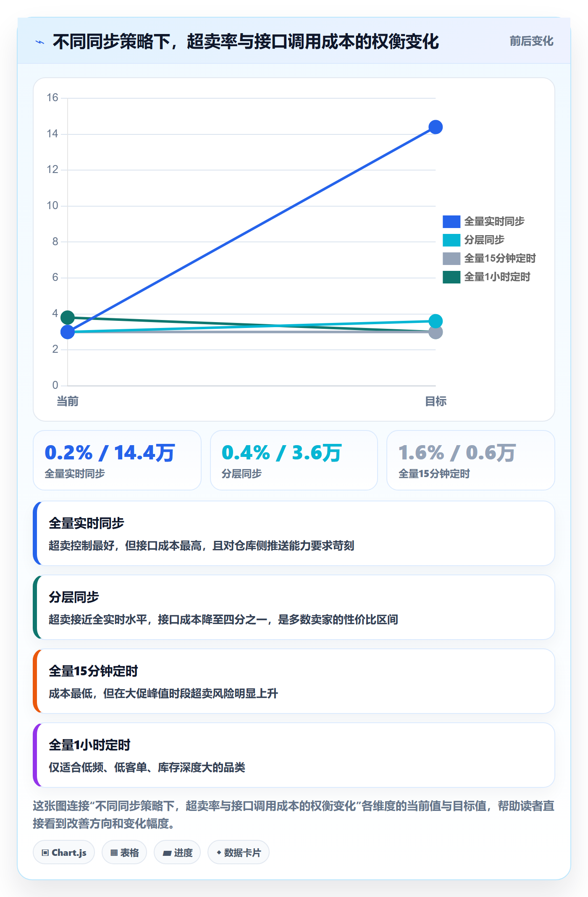588x897 pixels.
Task: Open the 0.2% / 14.4万 data card
Action: point(117,460)
